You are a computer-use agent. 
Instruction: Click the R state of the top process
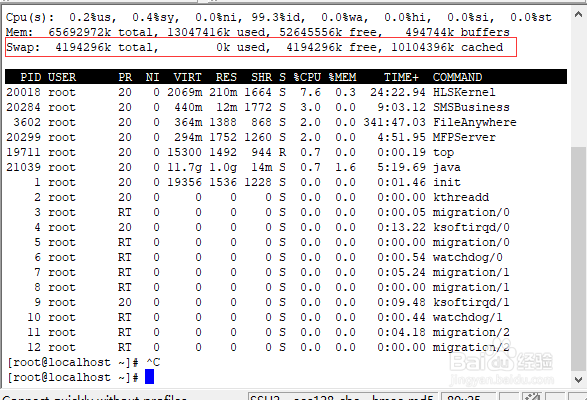(282, 152)
